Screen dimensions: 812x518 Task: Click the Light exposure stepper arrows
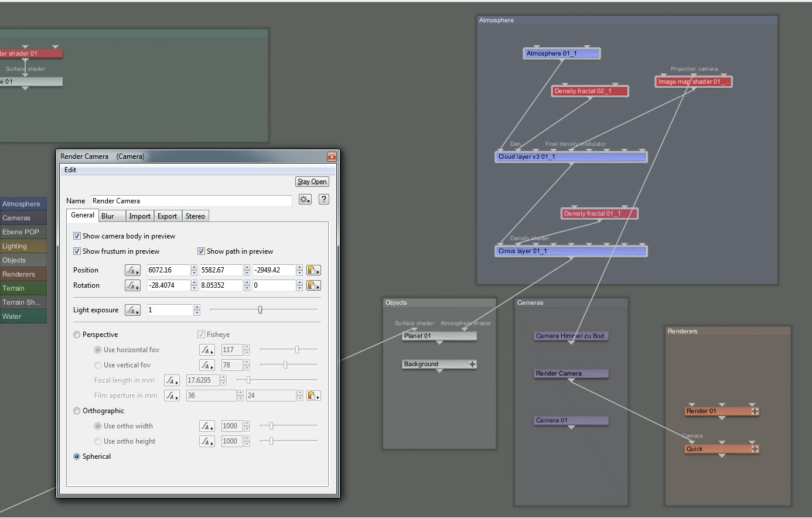tap(197, 310)
